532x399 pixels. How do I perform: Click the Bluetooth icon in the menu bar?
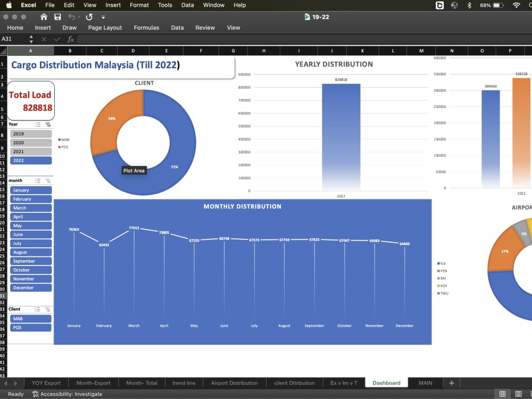click(x=470, y=5)
